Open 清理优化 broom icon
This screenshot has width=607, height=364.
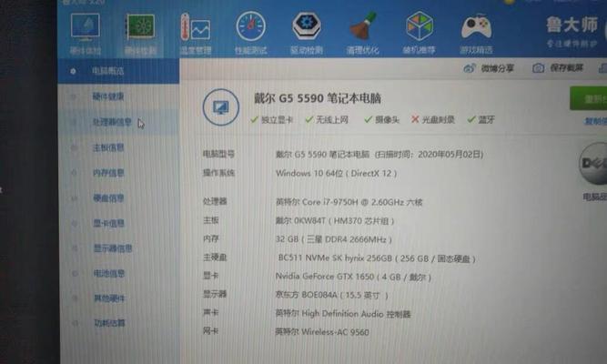pos(363,26)
